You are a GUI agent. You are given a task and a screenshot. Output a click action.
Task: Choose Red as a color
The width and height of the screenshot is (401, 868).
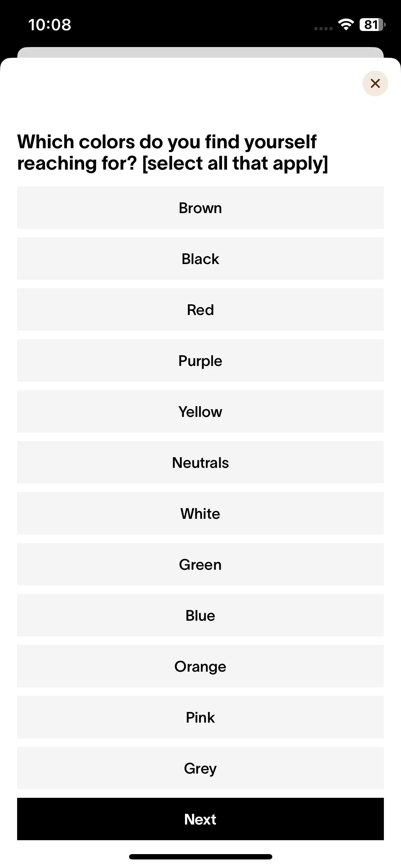pos(200,310)
